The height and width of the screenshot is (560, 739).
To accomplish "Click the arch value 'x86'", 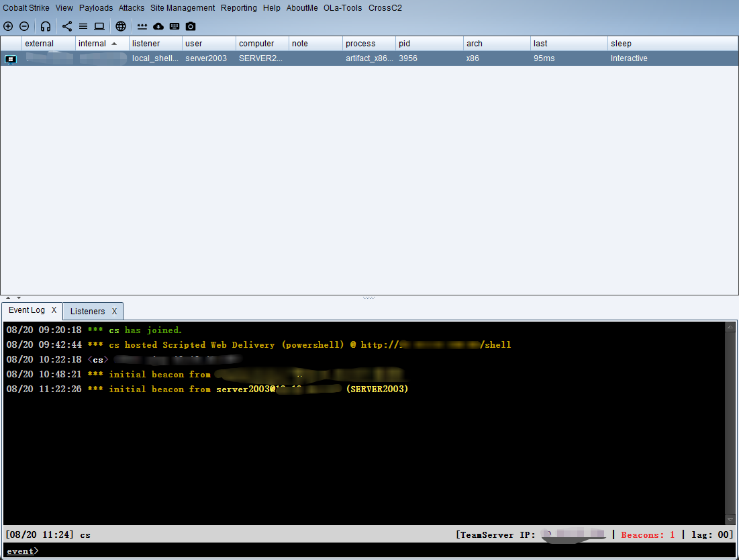I will click(473, 58).
